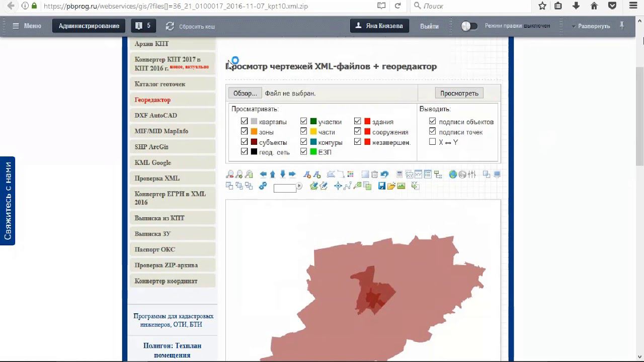The width and height of the screenshot is (644, 362).
Task: Click the trash delete icon in map toolbar
Action: pos(374,174)
